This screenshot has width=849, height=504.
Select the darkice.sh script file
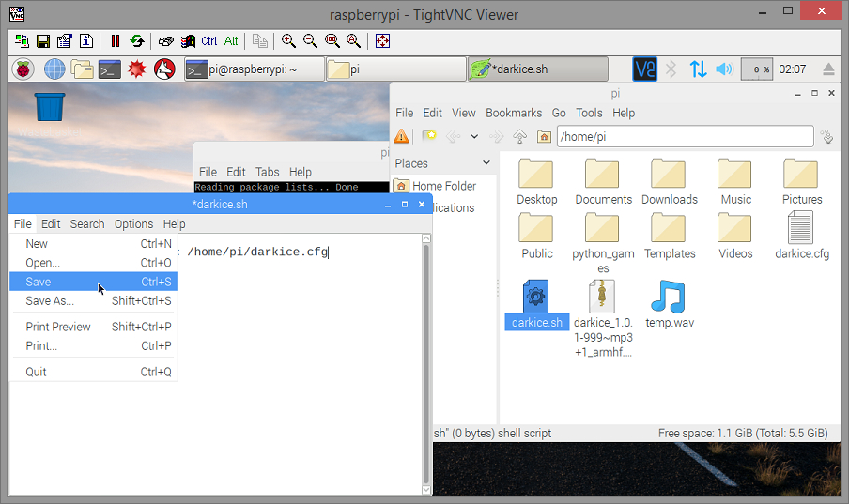[536, 305]
